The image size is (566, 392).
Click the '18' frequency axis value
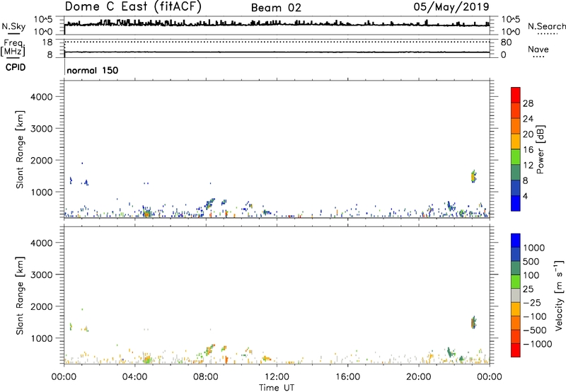coord(47,42)
